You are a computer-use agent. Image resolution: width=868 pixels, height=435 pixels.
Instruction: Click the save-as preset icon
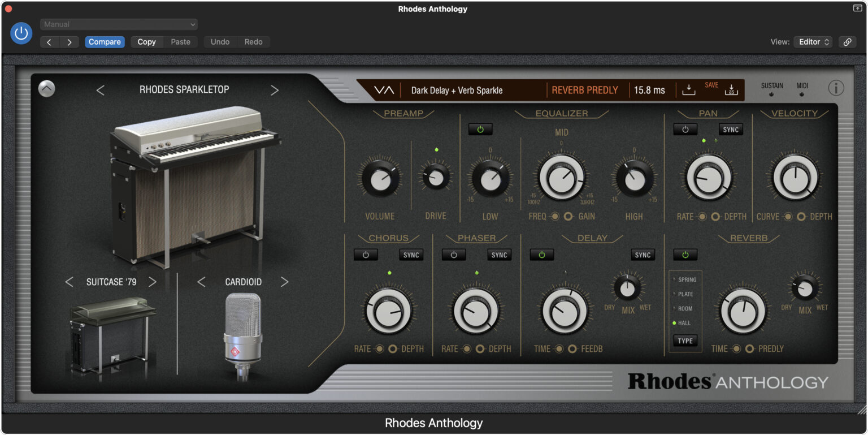pyautogui.click(x=731, y=90)
